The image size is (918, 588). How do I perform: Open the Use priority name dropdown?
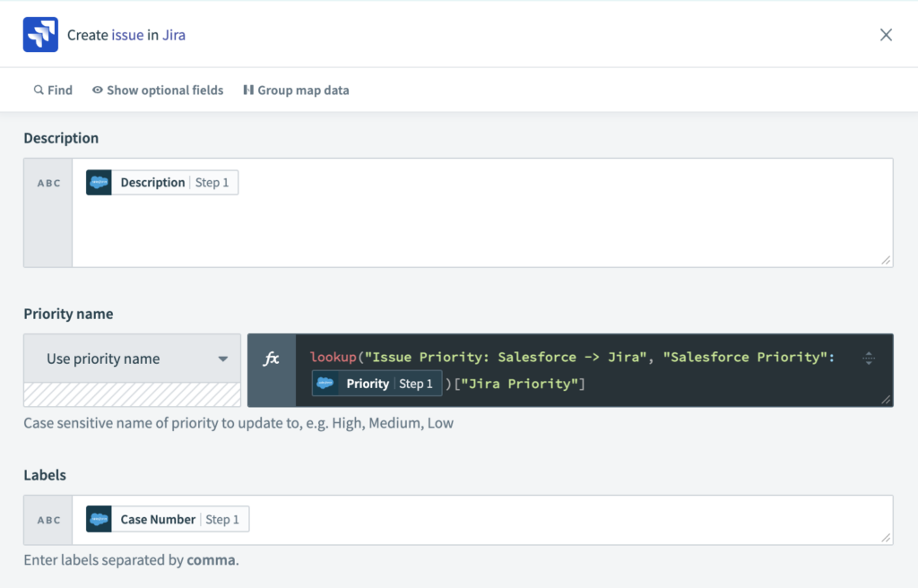132,359
